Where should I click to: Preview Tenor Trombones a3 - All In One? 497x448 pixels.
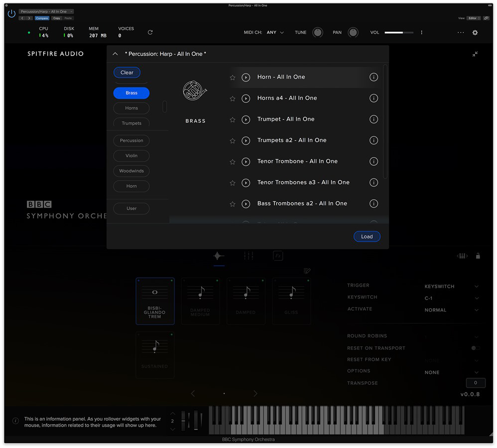(x=246, y=183)
